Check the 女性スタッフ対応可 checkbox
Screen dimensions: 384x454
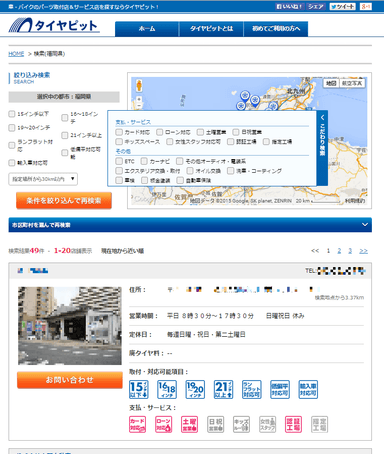click(170, 142)
